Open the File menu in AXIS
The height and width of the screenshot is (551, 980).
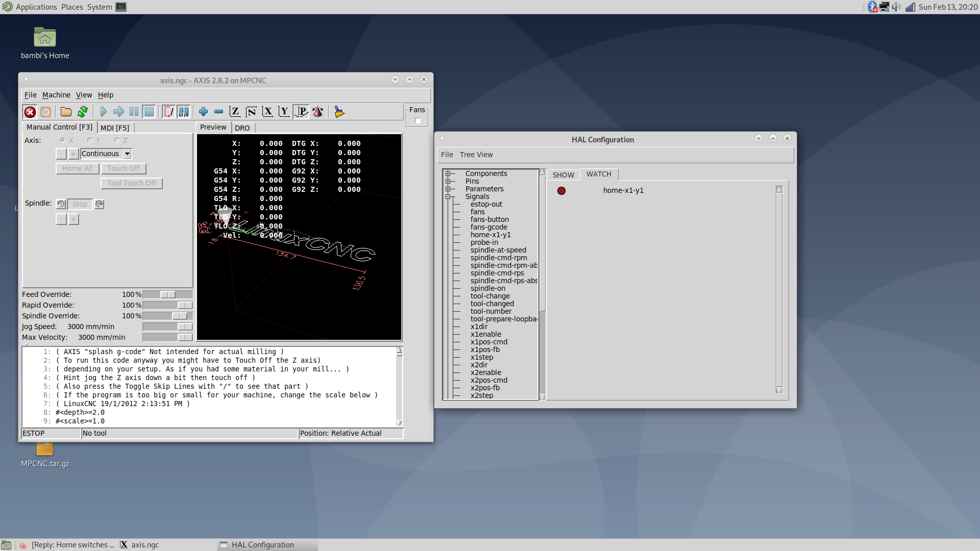point(31,95)
